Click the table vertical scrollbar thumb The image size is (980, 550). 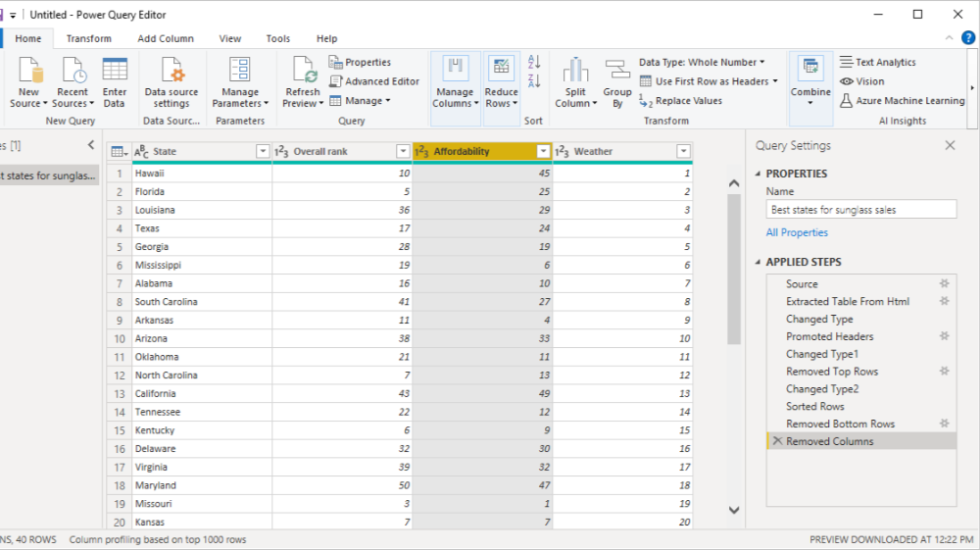(x=734, y=269)
